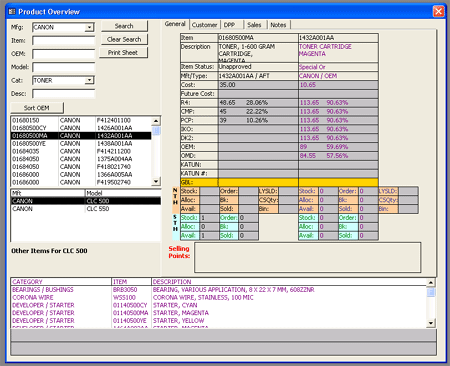Click the Print Sheet button
The image size is (450, 366).
click(123, 52)
